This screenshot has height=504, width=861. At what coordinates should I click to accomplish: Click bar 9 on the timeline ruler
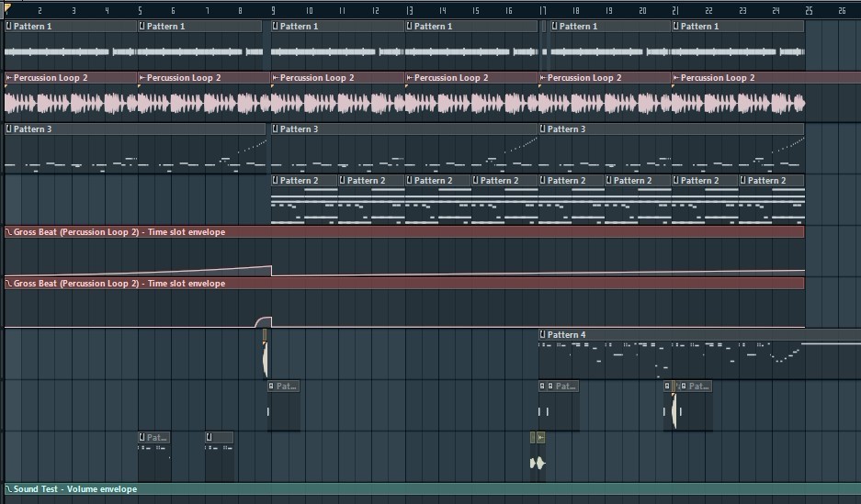(274, 11)
